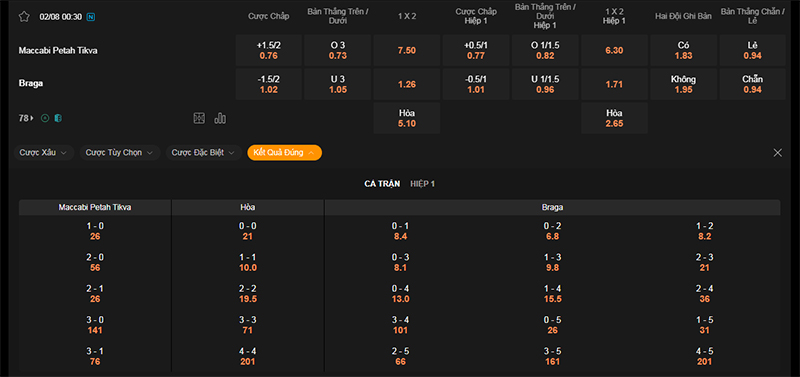This screenshot has width=800, height=377.
Task: Open the bar chart statistics icon
Action: tap(220, 118)
